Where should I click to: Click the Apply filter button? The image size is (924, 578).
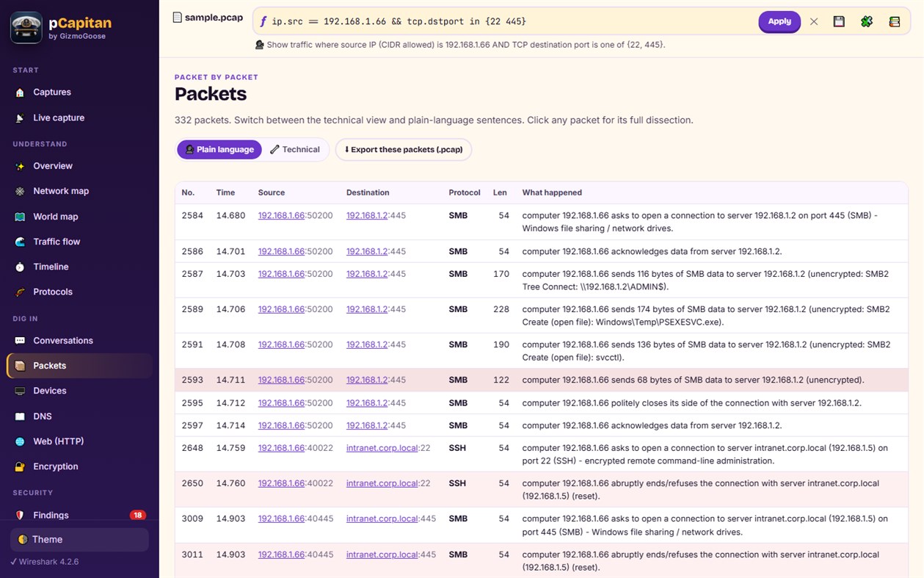click(x=779, y=22)
